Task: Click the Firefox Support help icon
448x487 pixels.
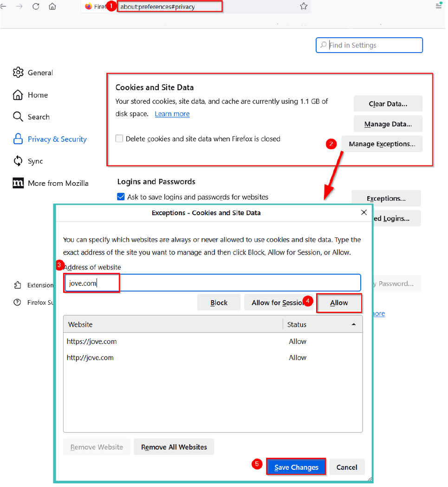Action: click(17, 302)
